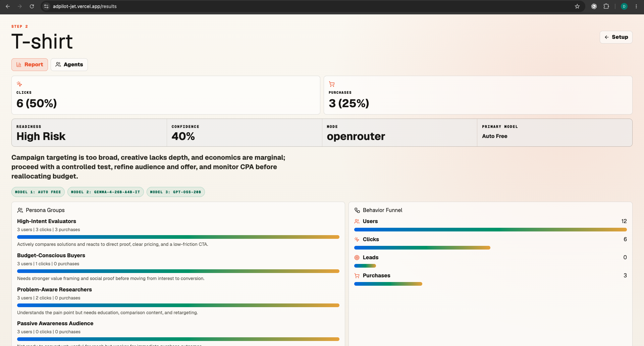644x346 pixels.
Task: Select the Model 3: GPT-OSS-20B chip
Action: pyautogui.click(x=176, y=192)
